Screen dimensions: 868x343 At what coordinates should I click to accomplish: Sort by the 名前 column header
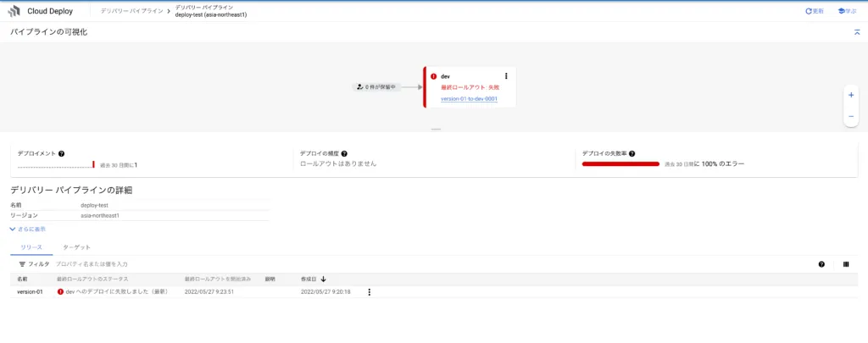22,279
